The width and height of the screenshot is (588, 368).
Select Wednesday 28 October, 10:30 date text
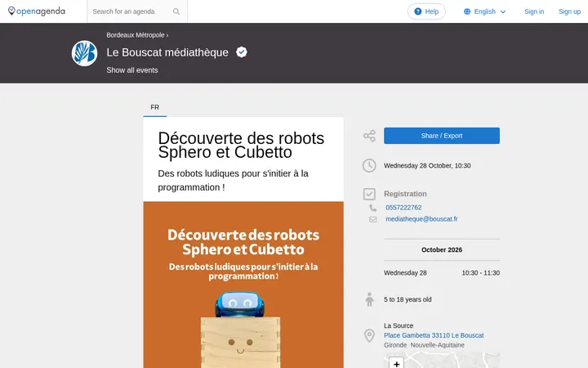click(427, 165)
